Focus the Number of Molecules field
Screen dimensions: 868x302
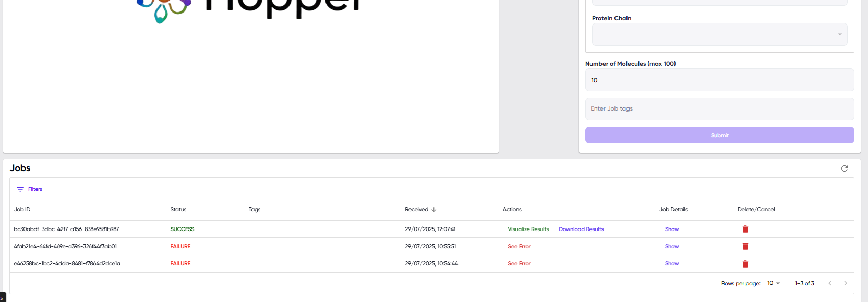point(720,80)
